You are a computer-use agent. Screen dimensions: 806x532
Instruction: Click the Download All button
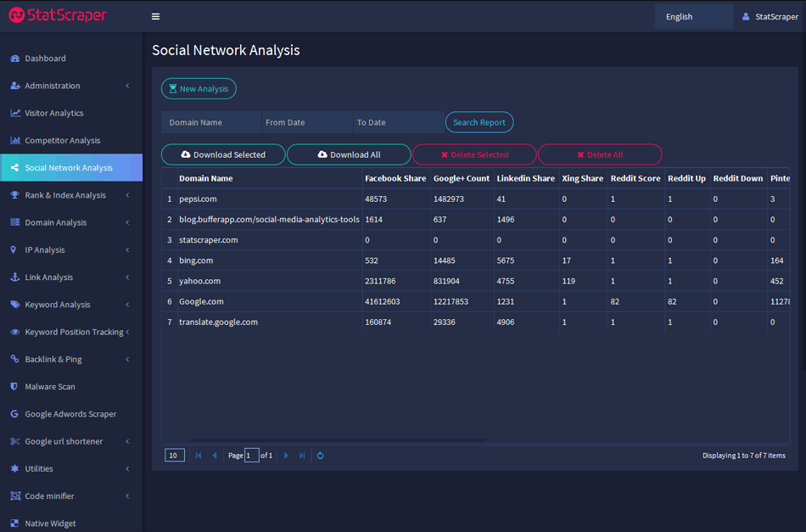[x=349, y=154]
